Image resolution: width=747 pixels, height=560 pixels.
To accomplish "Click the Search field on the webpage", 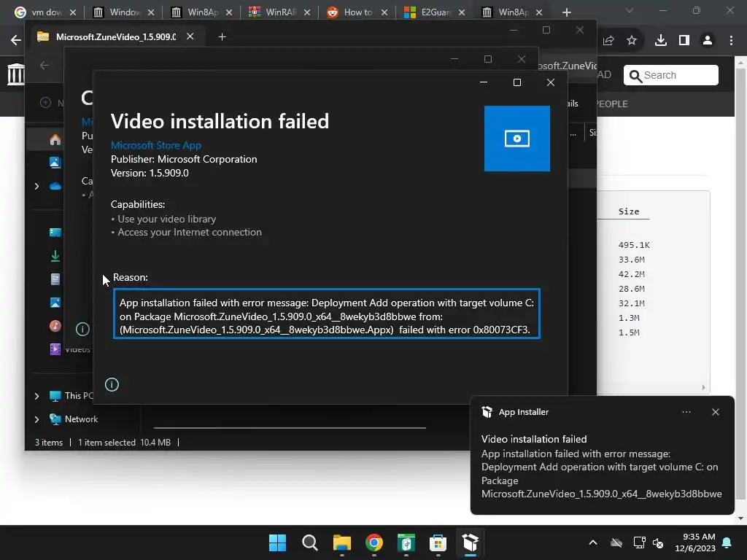I will (671, 75).
